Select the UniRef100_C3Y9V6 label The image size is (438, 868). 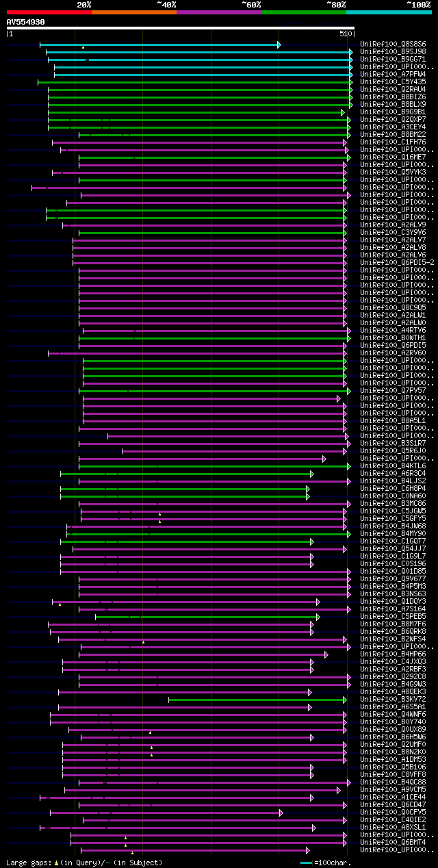point(394,233)
